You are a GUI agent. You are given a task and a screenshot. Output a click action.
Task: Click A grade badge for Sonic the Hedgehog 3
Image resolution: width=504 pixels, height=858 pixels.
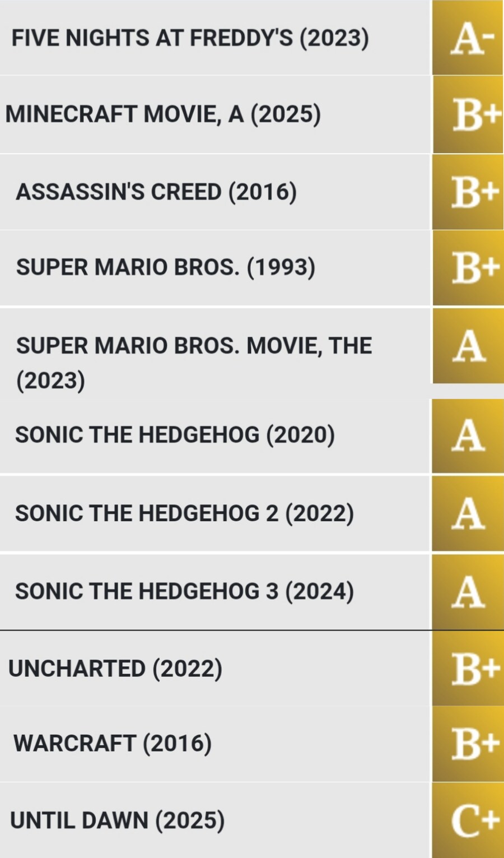pos(468,592)
